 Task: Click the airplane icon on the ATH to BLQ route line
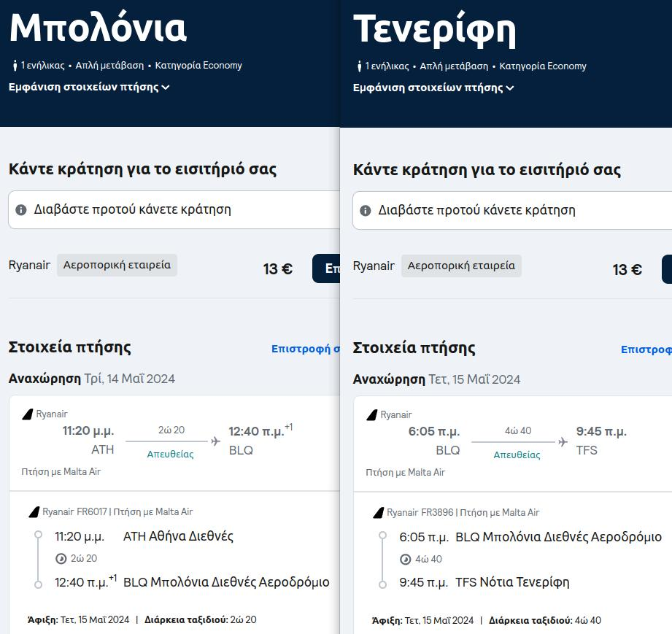tap(215, 441)
